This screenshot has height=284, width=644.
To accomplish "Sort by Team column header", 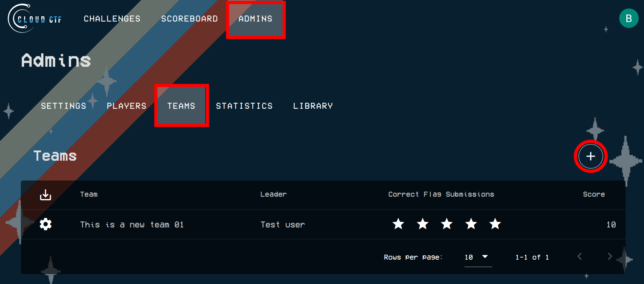I will tap(89, 194).
